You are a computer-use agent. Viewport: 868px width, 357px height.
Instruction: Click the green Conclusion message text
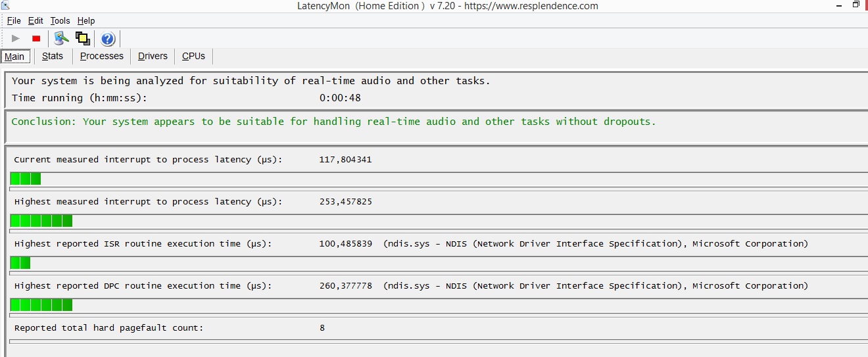[333, 122]
